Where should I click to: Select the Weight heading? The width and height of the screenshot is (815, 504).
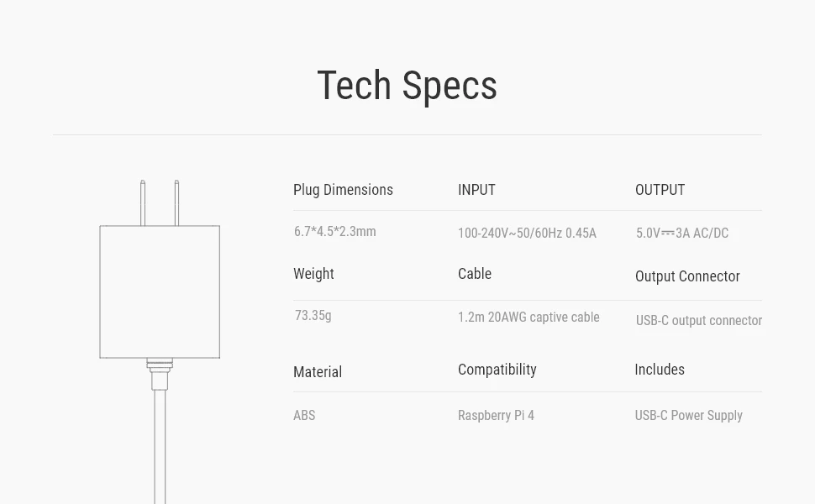coord(313,274)
